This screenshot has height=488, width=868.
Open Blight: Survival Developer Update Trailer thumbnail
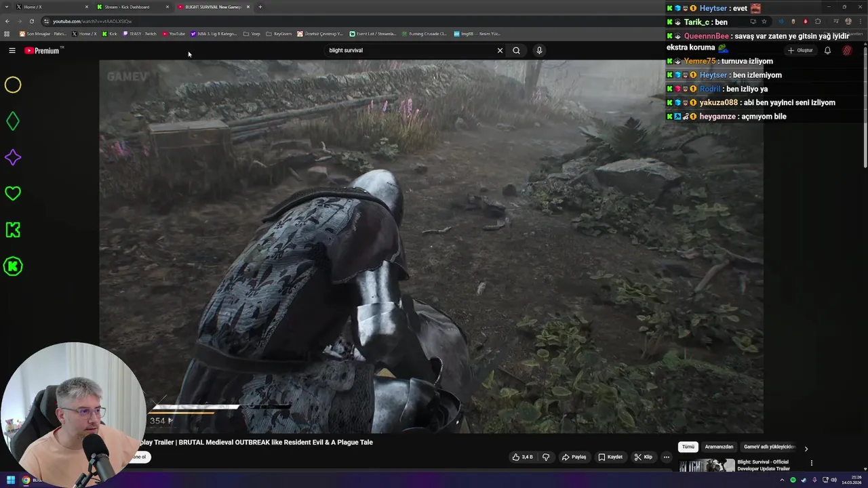(707, 466)
